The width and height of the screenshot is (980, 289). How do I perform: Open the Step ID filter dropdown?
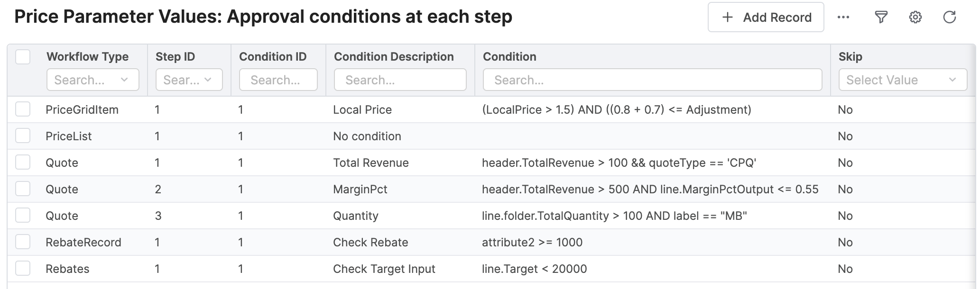point(189,80)
